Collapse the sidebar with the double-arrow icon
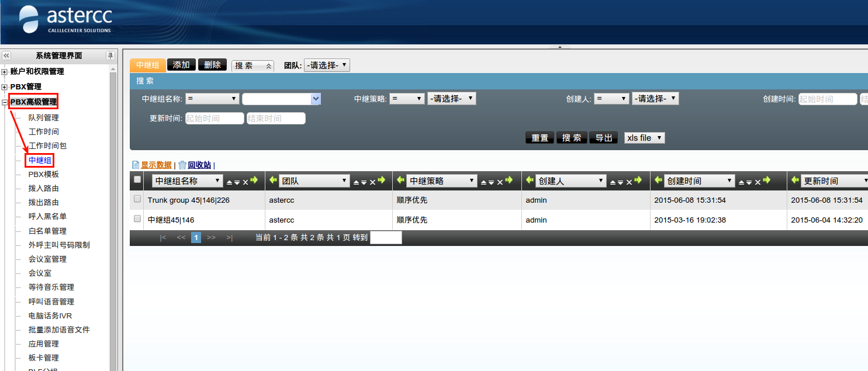The height and width of the screenshot is (371, 868). tap(6, 56)
